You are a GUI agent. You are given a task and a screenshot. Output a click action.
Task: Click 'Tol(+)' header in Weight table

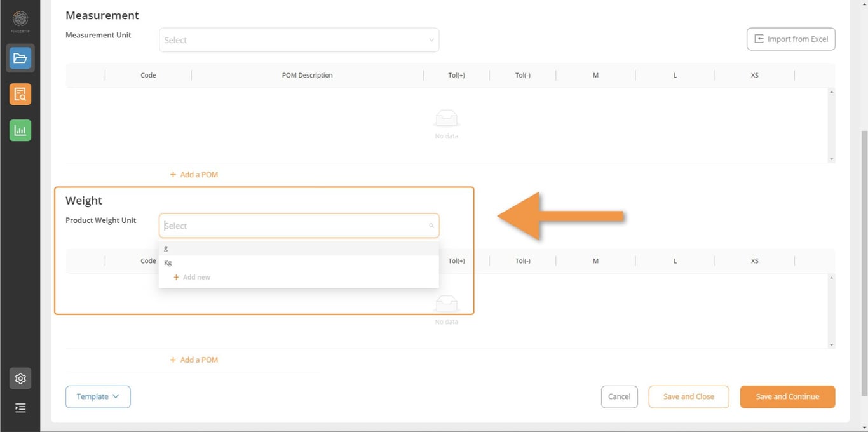[456, 260]
